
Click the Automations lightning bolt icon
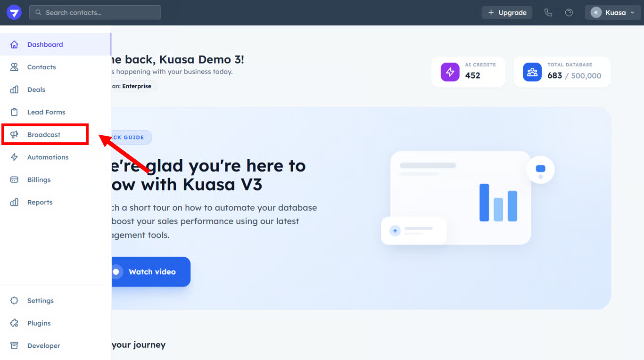[15, 157]
